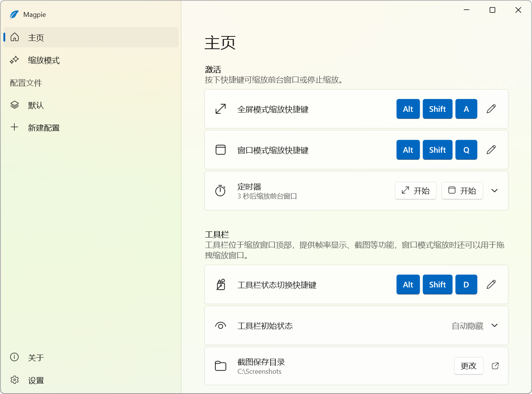
Task: Click the 配置文件 section header
Action: click(26, 83)
